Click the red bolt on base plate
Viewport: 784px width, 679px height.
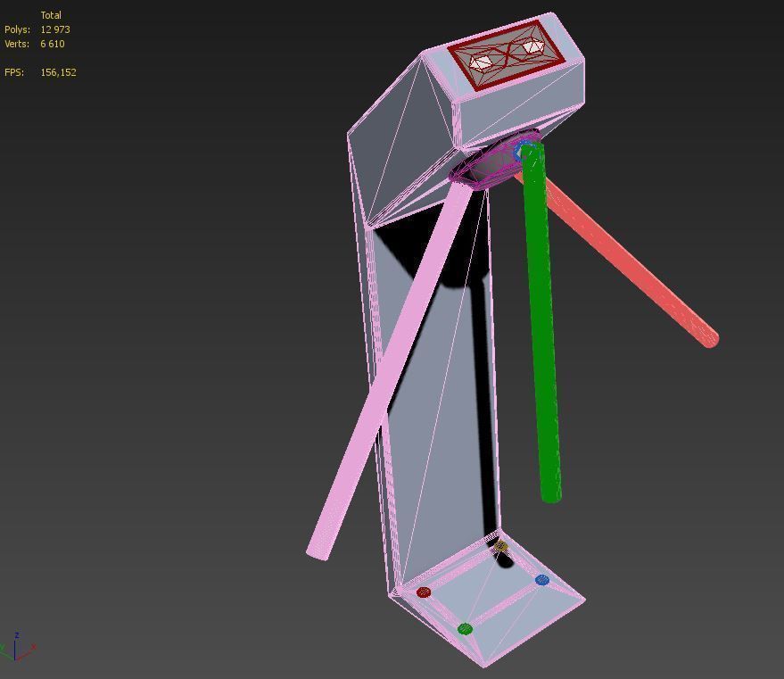pos(424,592)
